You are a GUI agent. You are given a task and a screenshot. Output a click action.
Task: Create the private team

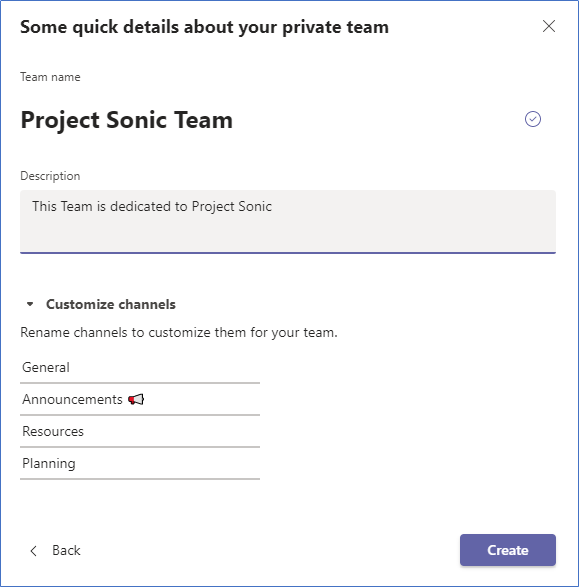pyautogui.click(x=508, y=550)
